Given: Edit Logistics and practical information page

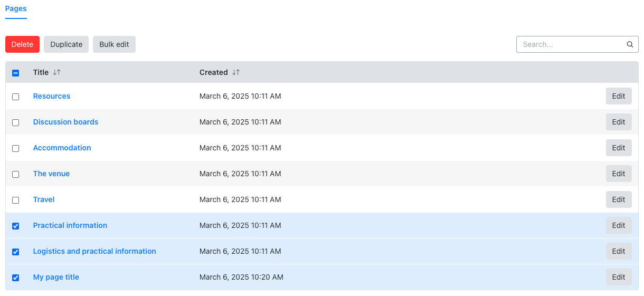Looking at the screenshot, I should (x=619, y=251).
